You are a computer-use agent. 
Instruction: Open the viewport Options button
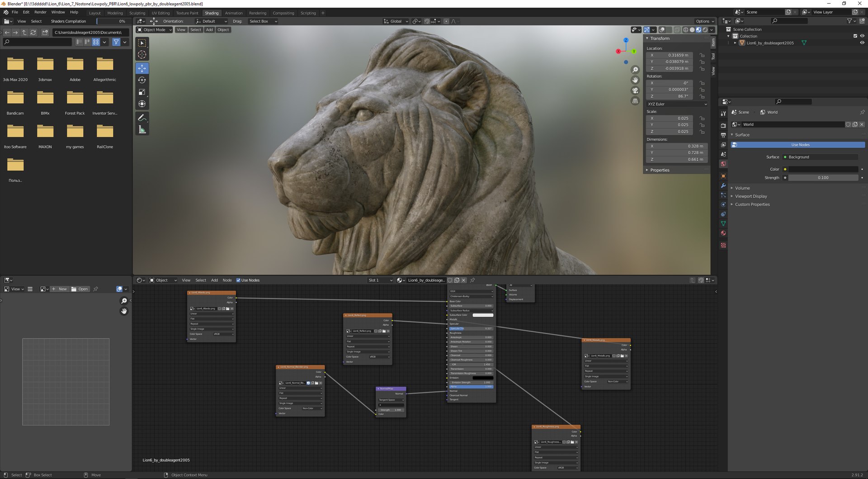click(x=705, y=21)
